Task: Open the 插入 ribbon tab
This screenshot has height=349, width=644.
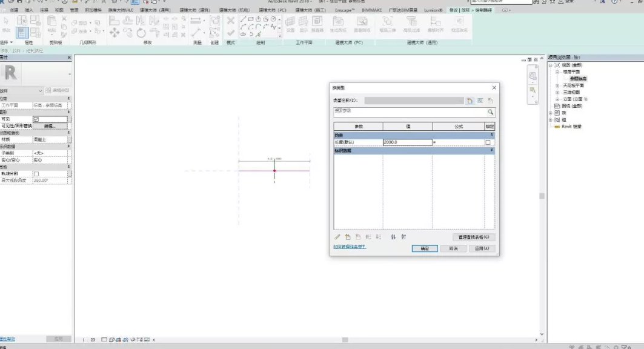Action: point(28,10)
